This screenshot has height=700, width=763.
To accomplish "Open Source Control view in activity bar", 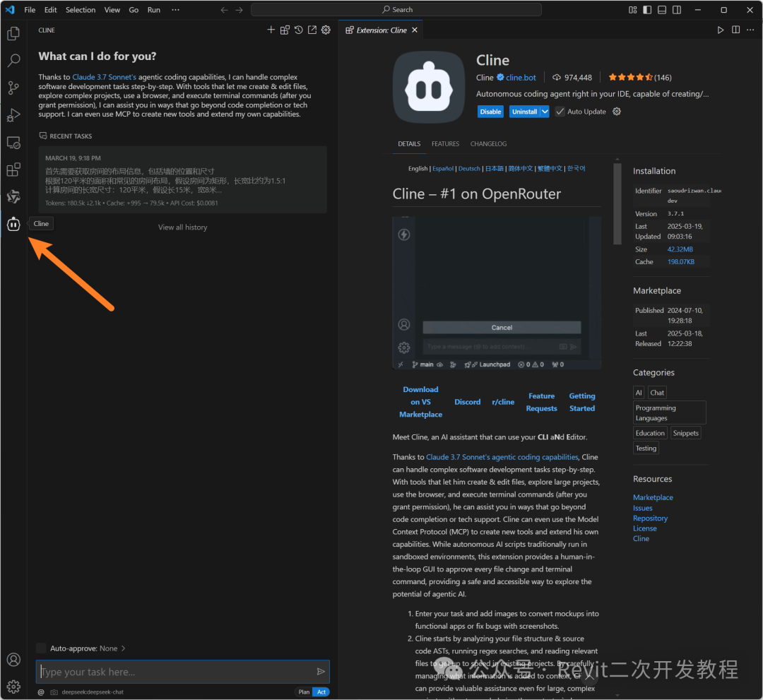I will click(13, 88).
